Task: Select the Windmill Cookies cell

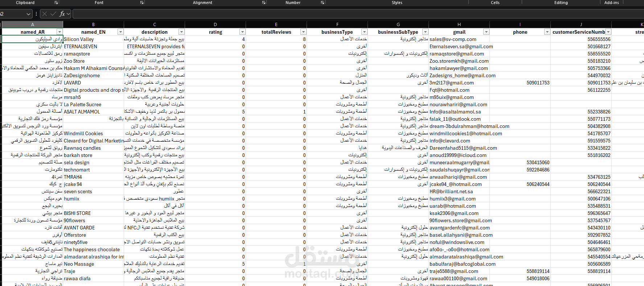Action: 93,133
